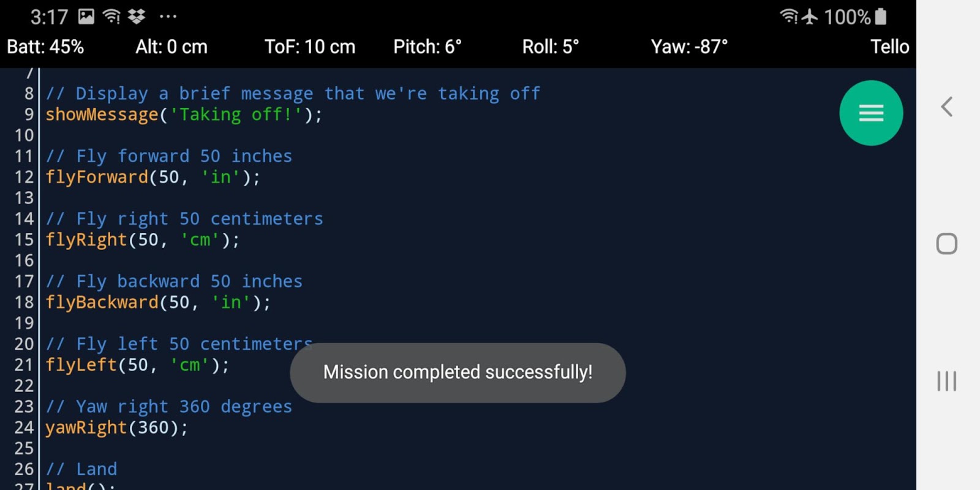Tap the three-dot notification overflow

click(168, 17)
